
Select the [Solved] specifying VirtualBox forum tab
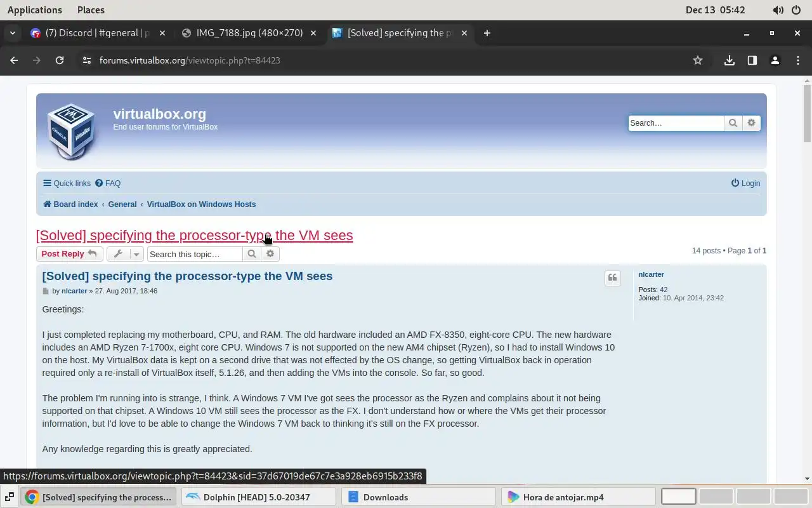[x=400, y=33]
